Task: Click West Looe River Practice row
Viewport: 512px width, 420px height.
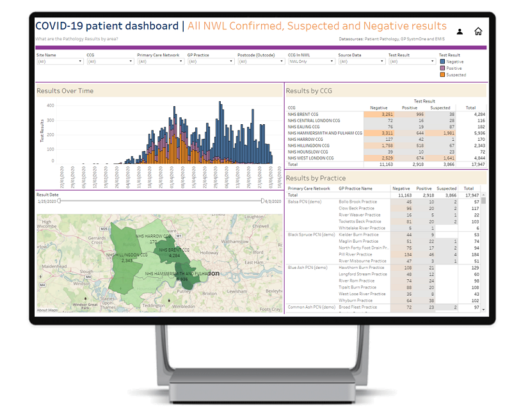Action: point(409,294)
